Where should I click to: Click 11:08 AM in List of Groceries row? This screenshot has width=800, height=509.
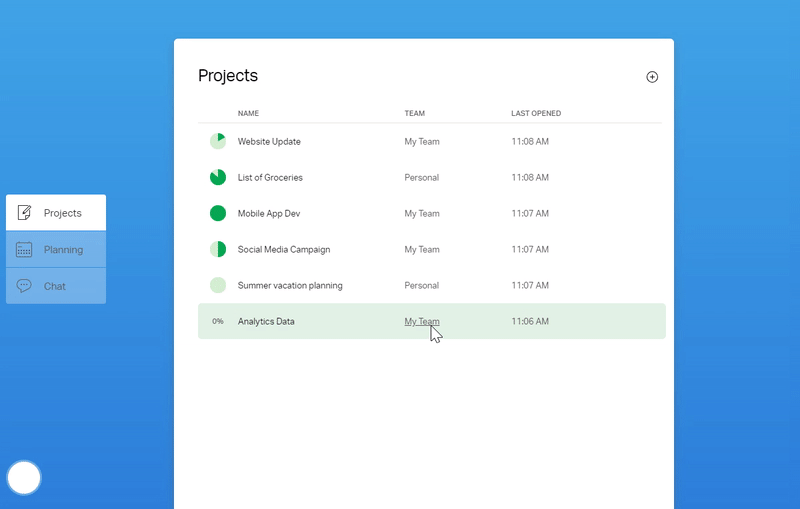point(530,177)
